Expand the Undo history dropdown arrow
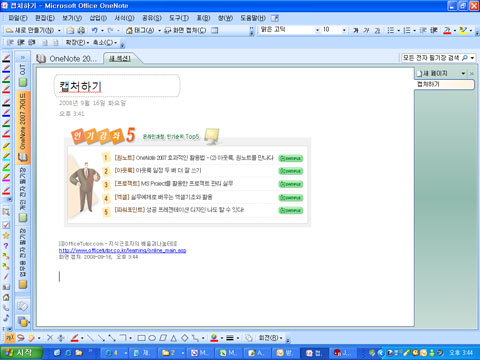This screenshot has height=360, width=480. pyautogui.click(x=102, y=31)
